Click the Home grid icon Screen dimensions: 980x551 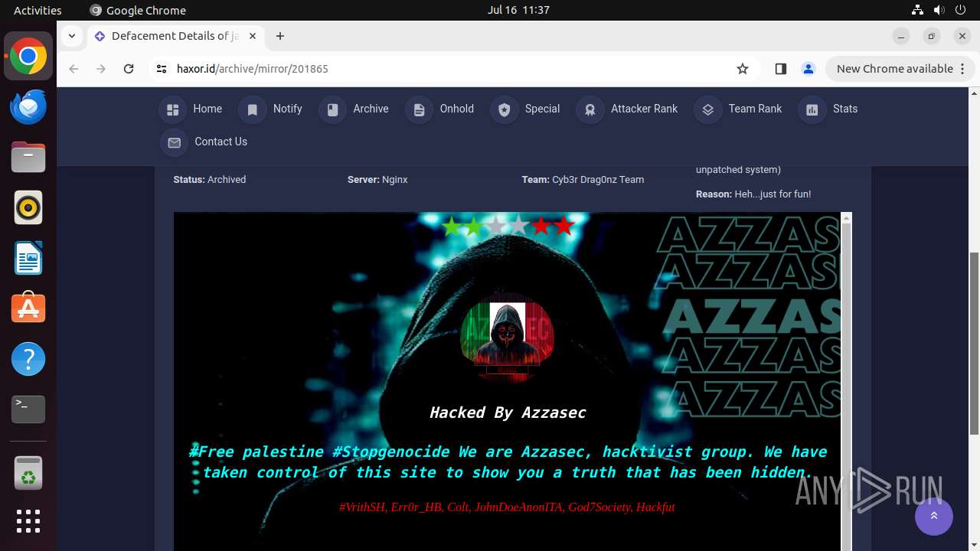click(172, 109)
